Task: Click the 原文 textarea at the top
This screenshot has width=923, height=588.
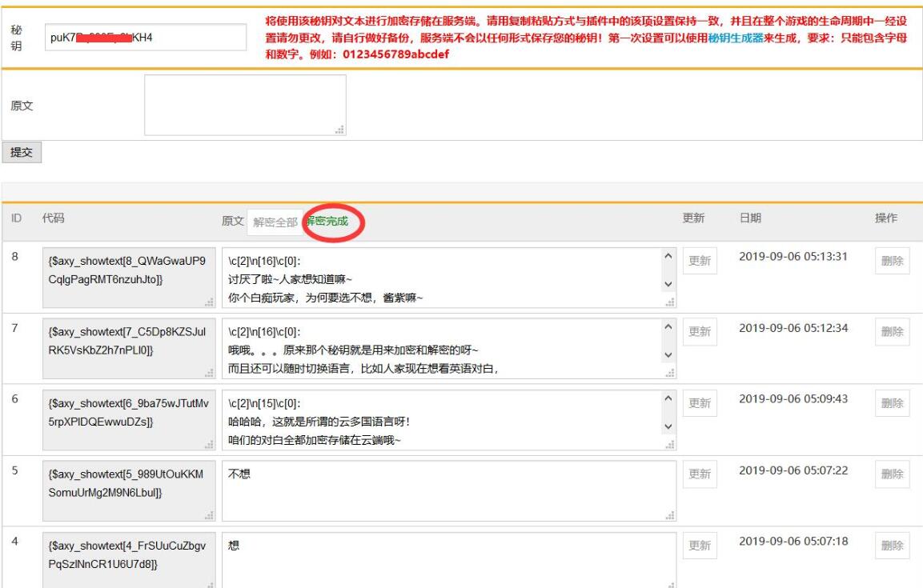Action: (x=245, y=106)
